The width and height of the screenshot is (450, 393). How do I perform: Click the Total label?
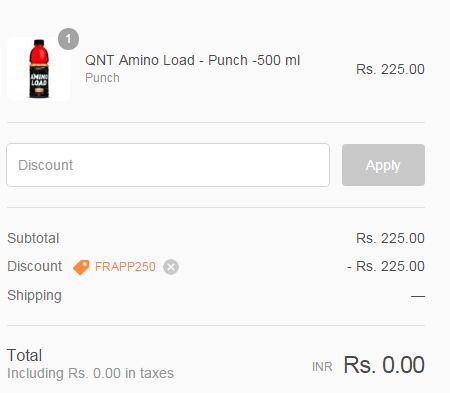(x=25, y=355)
